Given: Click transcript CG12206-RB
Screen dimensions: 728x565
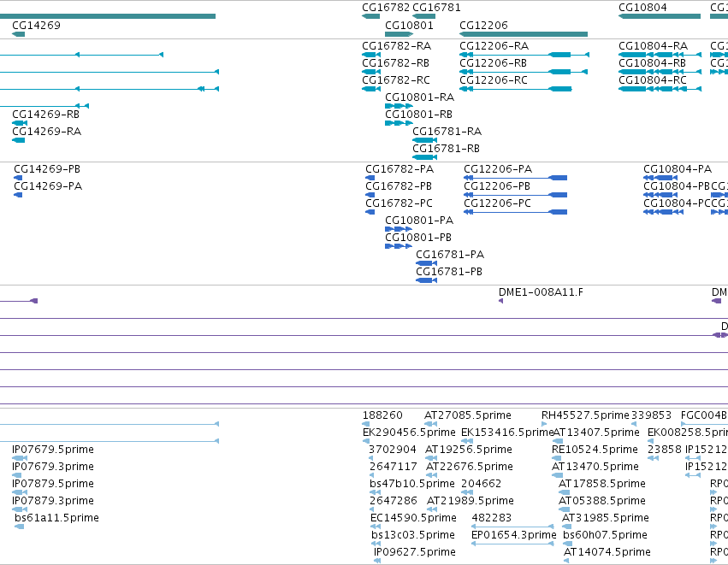Looking at the screenshot, I should pos(493,63).
